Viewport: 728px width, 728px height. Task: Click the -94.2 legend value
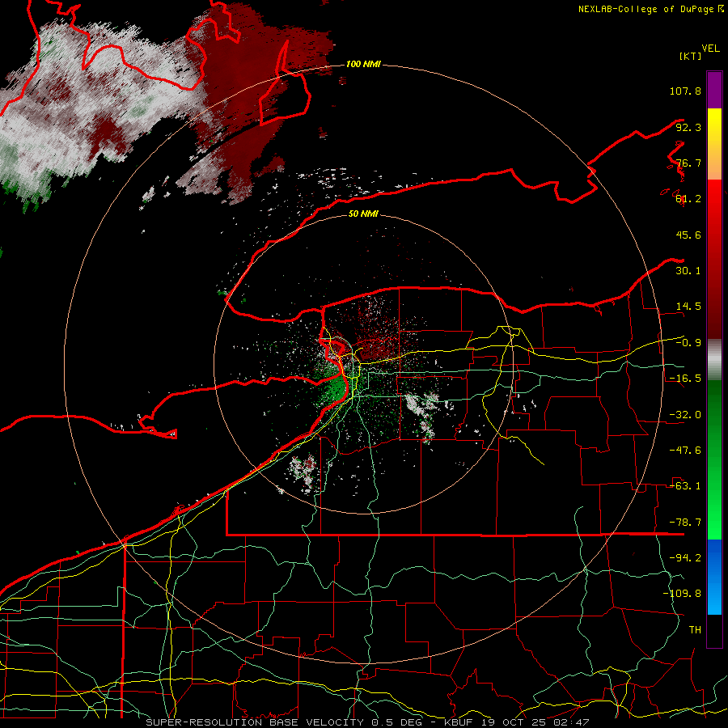(x=685, y=558)
